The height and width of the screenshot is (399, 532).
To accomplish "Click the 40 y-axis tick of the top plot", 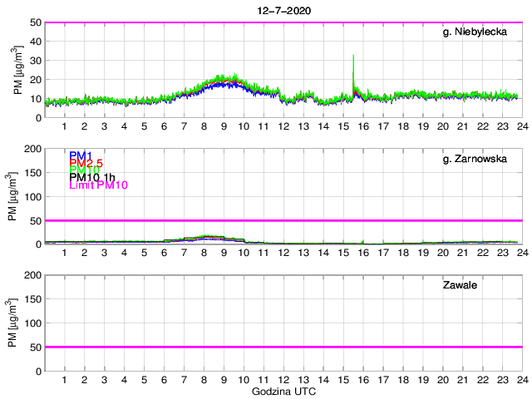I will 34,42.
